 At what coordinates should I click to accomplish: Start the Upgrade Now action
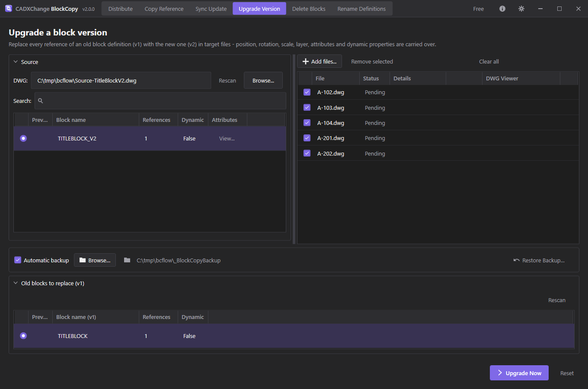tap(519, 373)
